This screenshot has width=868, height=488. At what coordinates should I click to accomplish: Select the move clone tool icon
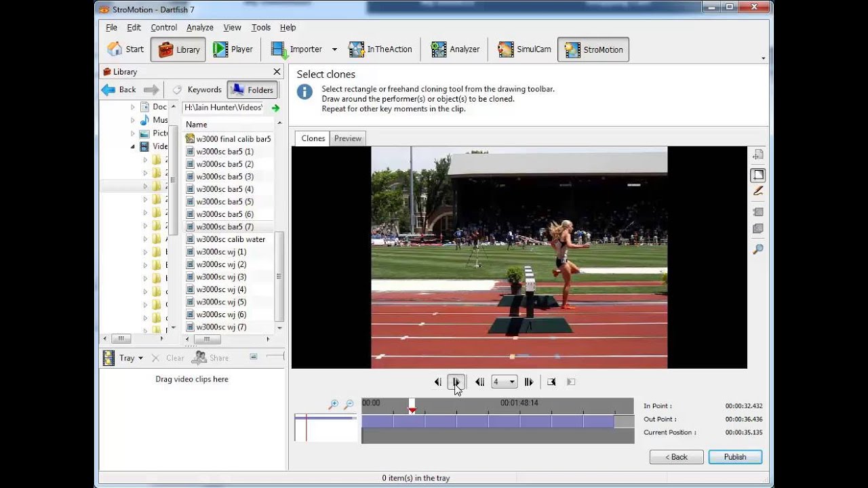coord(758,155)
